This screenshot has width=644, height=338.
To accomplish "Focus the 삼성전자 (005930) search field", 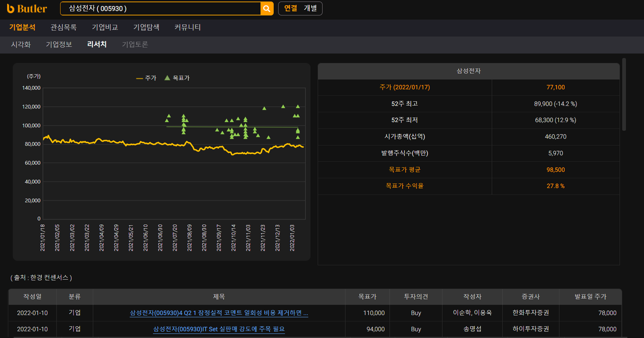I will point(160,9).
